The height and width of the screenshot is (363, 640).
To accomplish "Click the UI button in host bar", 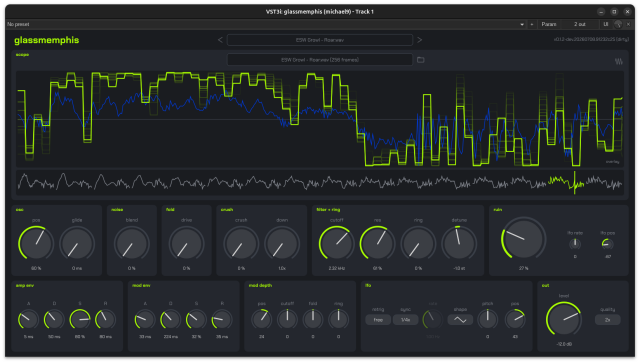I will 606,24.
